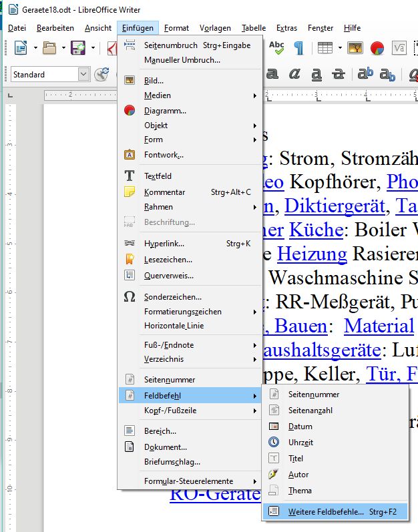Toggle superscript formatting button

coord(365,73)
